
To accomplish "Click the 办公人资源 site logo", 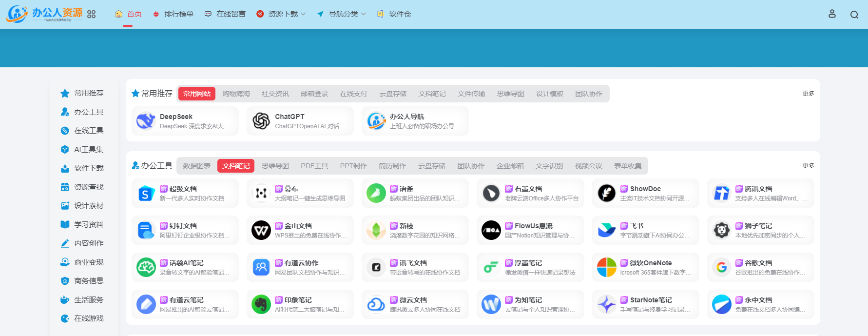I will tap(45, 14).
